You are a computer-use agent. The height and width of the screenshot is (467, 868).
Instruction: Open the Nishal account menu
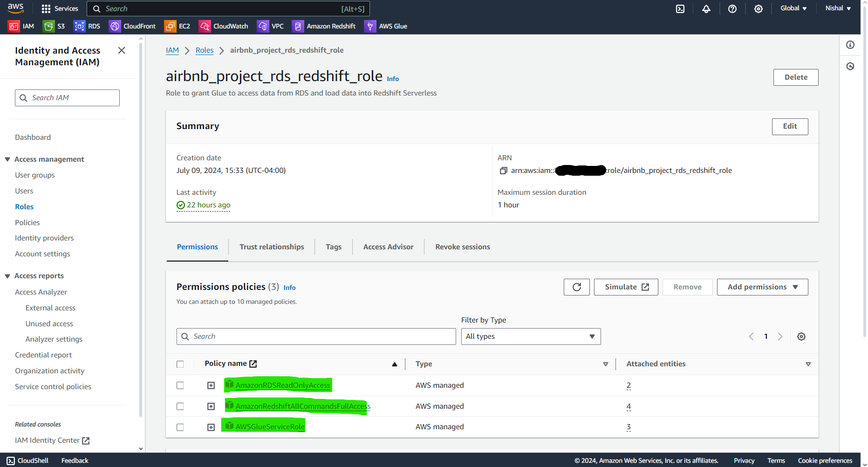838,8
